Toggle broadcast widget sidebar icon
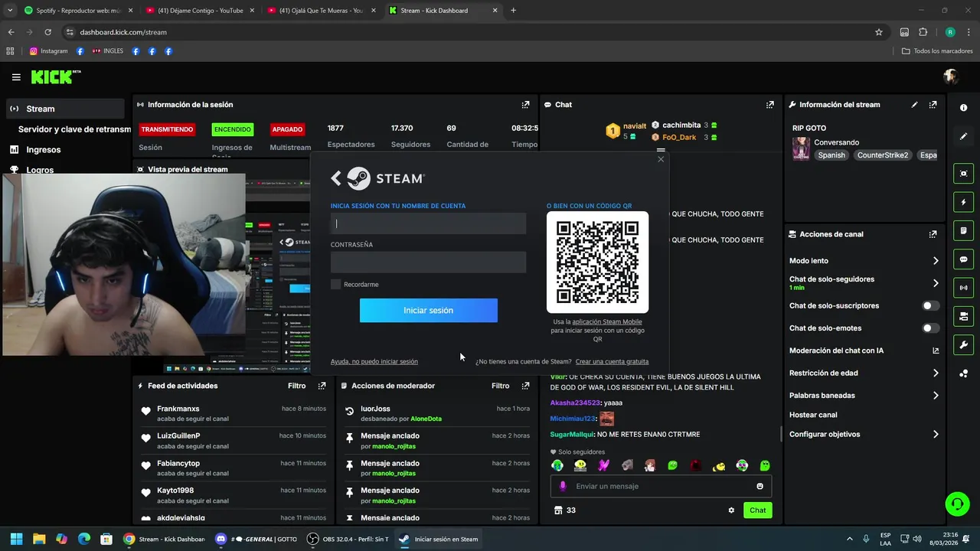The image size is (980, 551). (963, 288)
